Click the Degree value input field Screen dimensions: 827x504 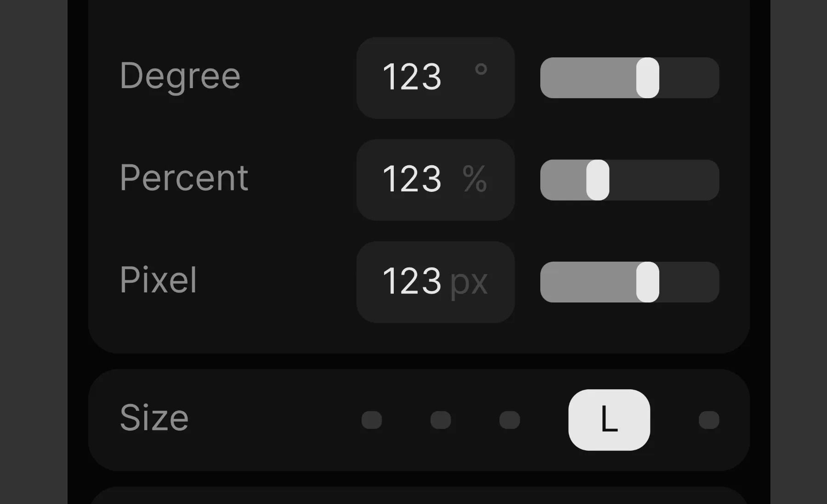[x=412, y=77]
